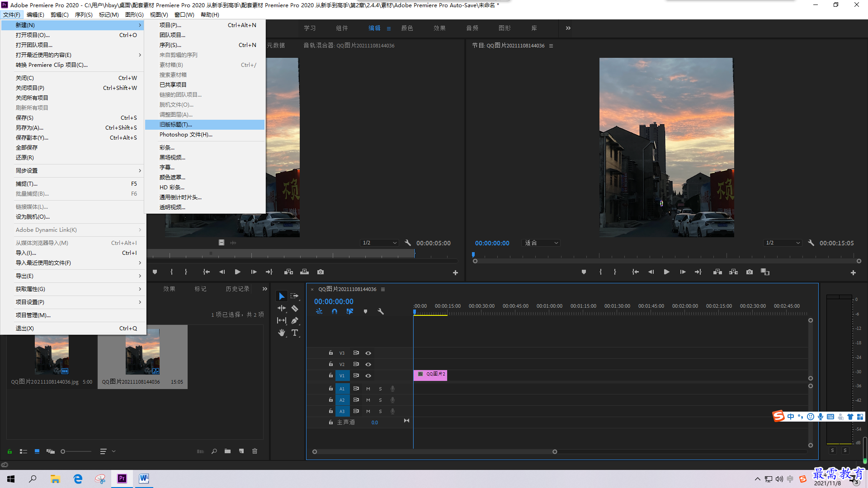Image resolution: width=868 pixels, height=488 pixels.
Task: Toggle lock on track V1
Action: point(330,375)
